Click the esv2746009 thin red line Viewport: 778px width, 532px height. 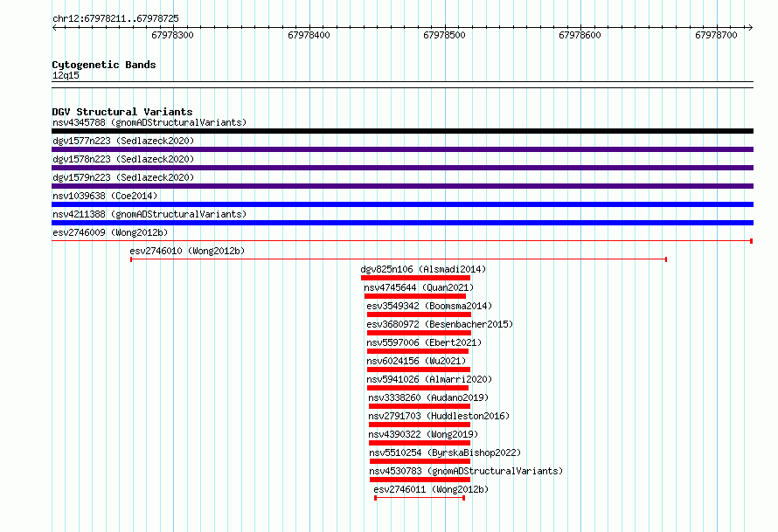[x=402, y=241]
